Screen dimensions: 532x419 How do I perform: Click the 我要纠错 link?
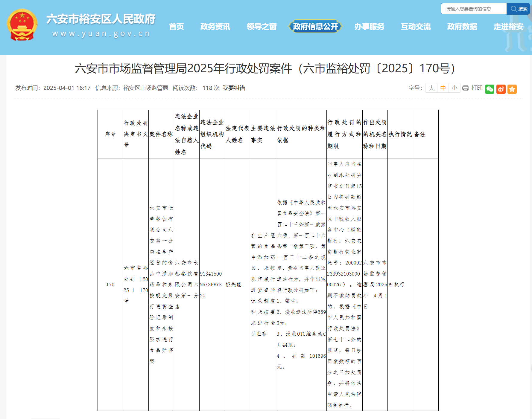click(234, 88)
